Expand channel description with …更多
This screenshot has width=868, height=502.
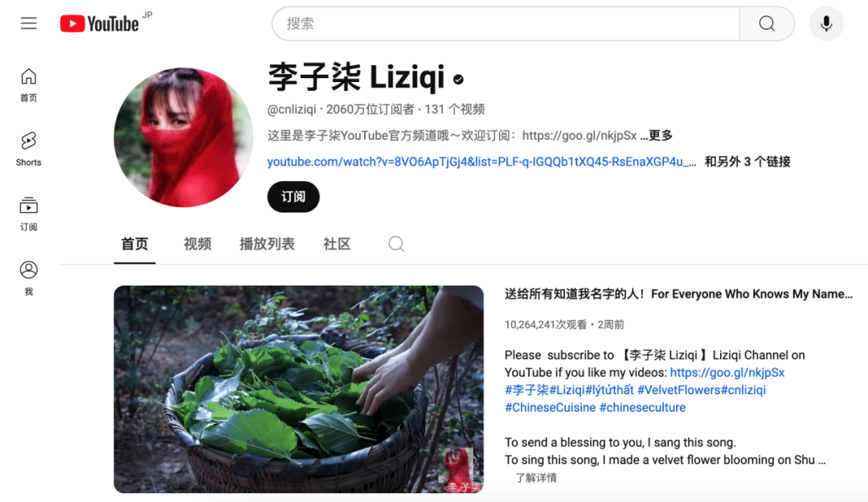(657, 135)
